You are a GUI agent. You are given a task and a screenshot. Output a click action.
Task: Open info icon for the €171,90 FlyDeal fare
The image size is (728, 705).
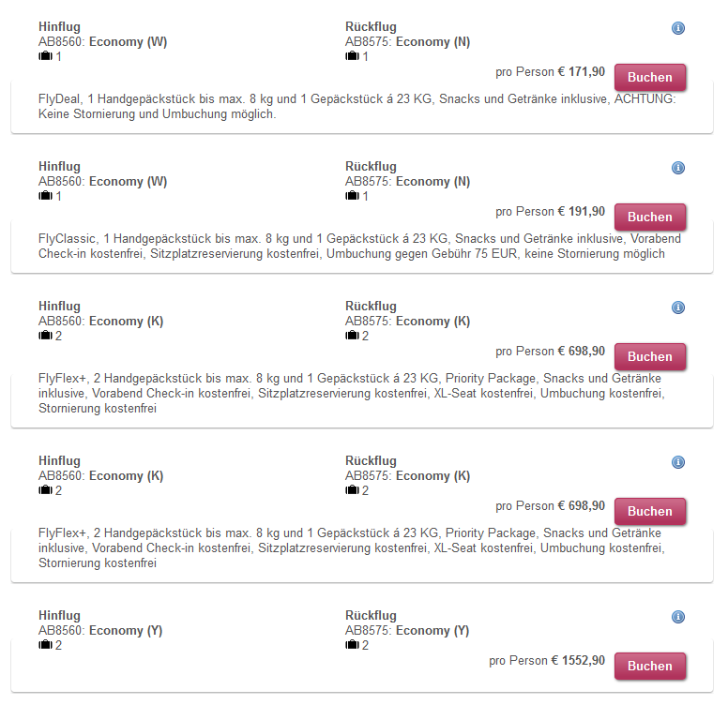(678, 28)
